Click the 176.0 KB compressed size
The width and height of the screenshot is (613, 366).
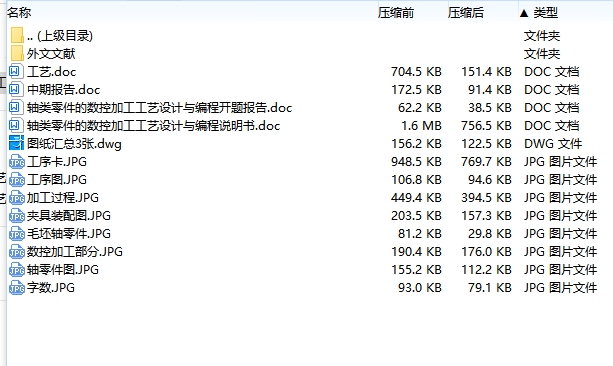pyautogui.click(x=486, y=251)
